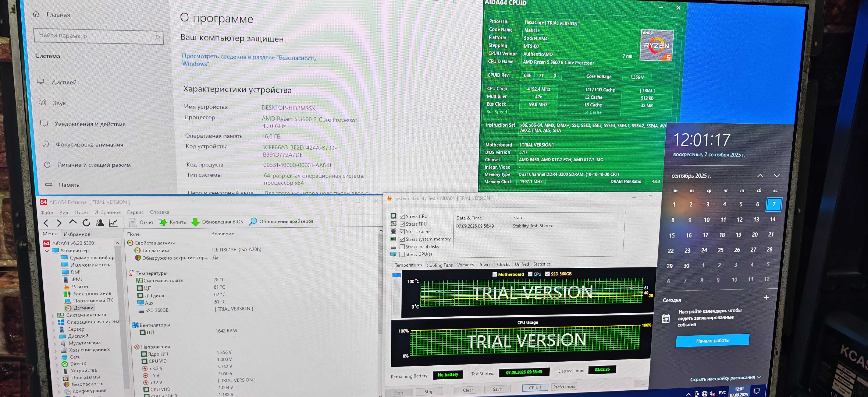The width and height of the screenshot is (868, 397).
Task: Click the calendar settings icon near Сегодня
Action: pyautogui.click(x=666, y=318)
